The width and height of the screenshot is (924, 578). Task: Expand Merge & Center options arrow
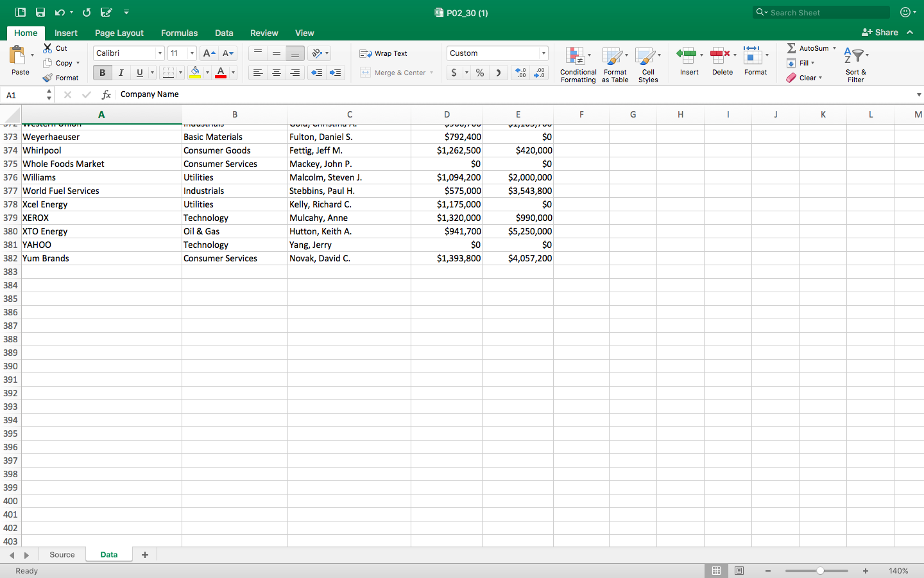point(431,73)
